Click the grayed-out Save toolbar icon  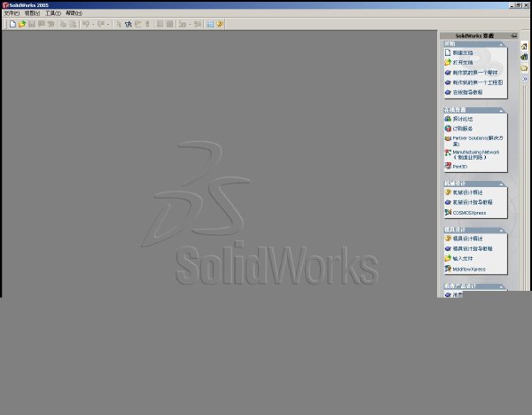click(32, 24)
